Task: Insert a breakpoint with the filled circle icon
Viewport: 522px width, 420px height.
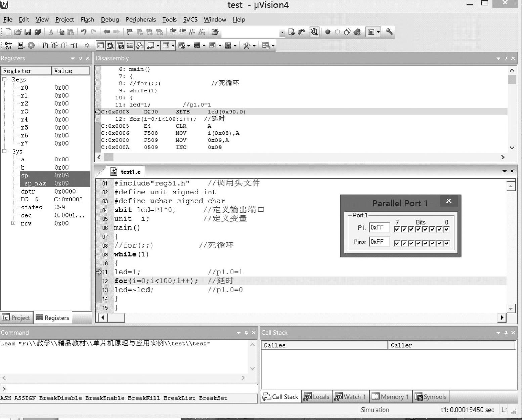Action: (x=328, y=32)
